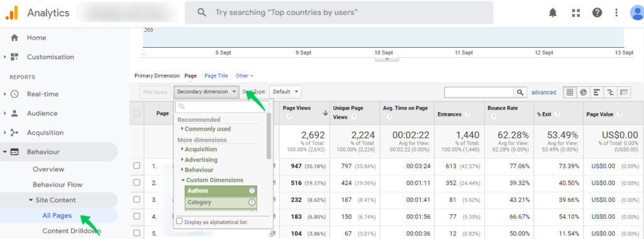Tick the checkbox for row 3
Screen dimensions: 644x239
136,199
